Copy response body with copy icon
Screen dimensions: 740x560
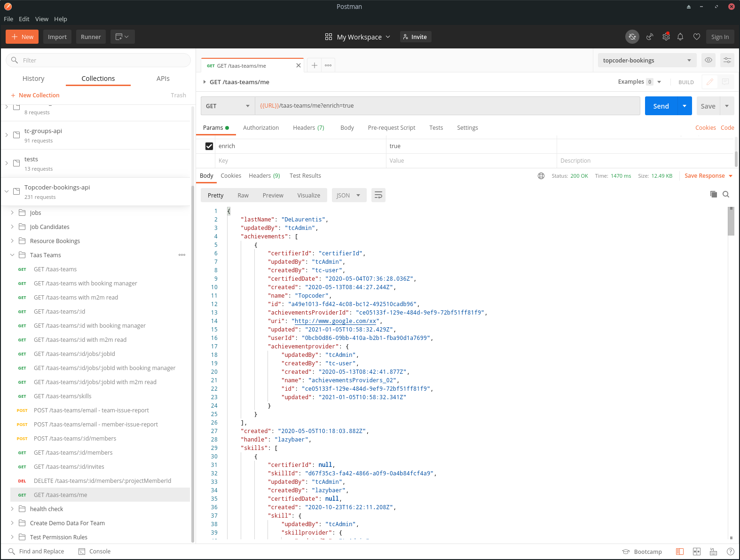coord(714,194)
